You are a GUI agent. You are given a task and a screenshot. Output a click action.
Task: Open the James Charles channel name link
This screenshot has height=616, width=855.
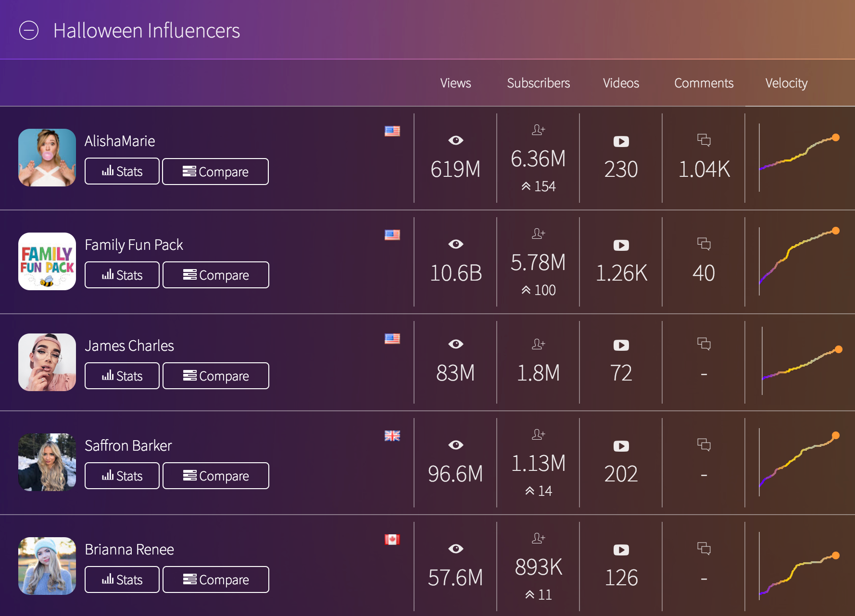pyautogui.click(x=129, y=346)
